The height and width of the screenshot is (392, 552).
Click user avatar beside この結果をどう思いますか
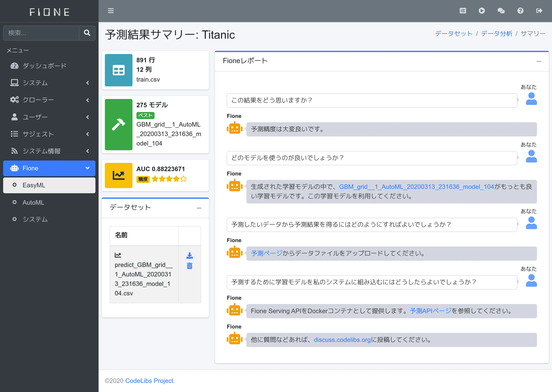click(x=531, y=99)
